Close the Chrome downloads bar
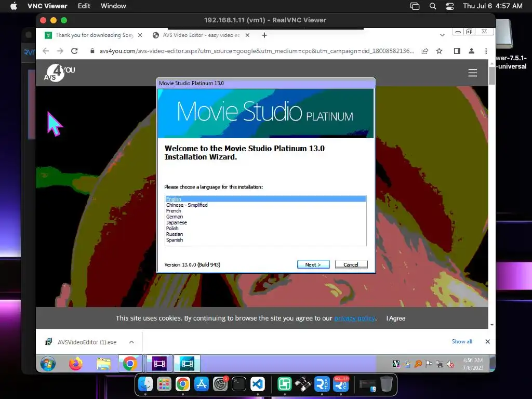The height and width of the screenshot is (399, 532). 487,341
